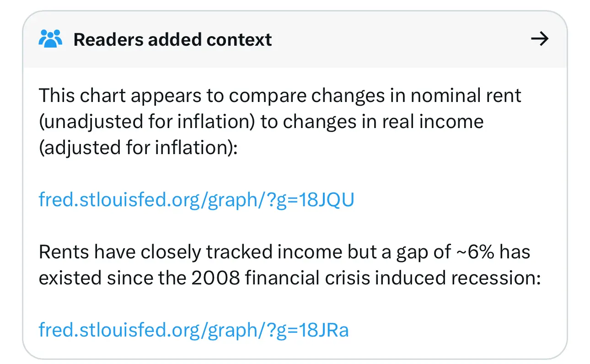This screenshot has width=590, height=364.
Task: Open the FRED graph link ending in 18JRa
Action: click(x=193, y=330)
